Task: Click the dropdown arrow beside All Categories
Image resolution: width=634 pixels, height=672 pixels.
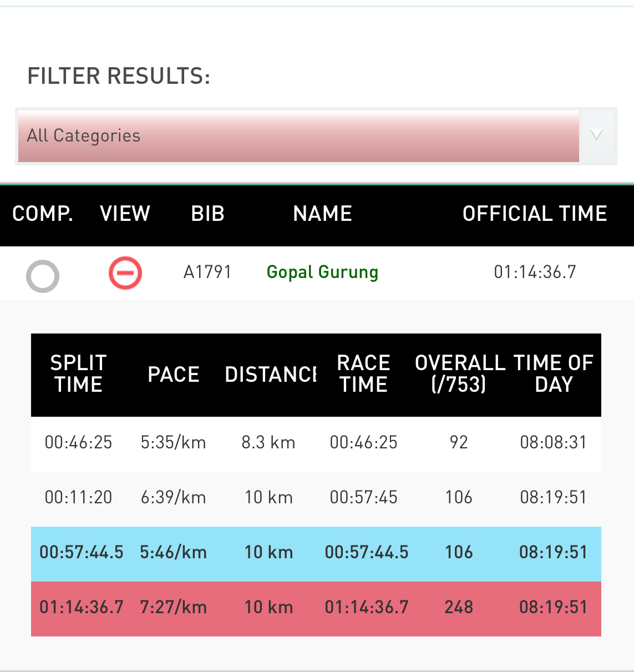Action: click(597, 135)
